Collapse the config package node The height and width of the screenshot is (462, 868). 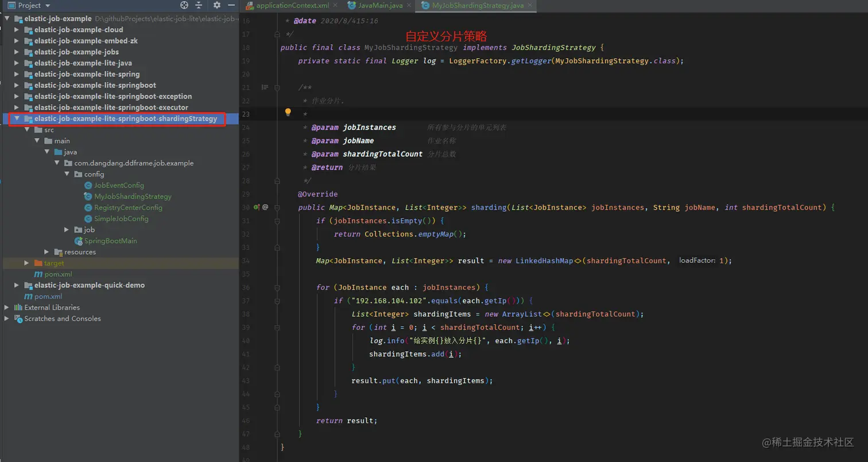tap(67, 174)
